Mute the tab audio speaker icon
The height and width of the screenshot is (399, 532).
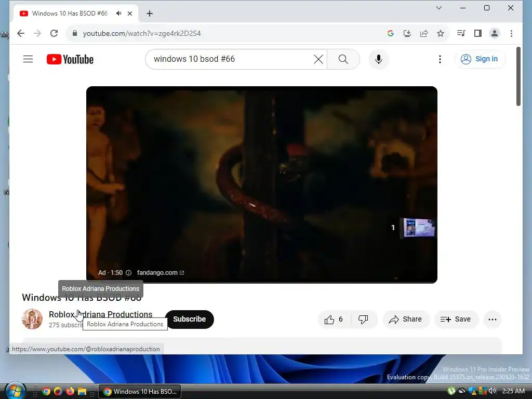[x=119, y=13]
